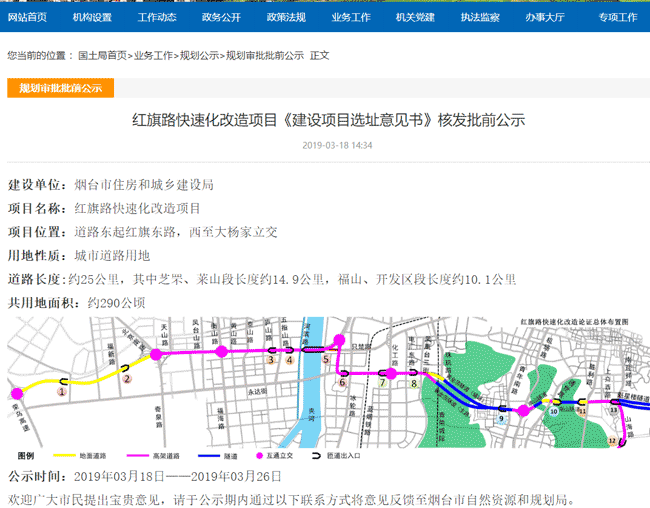Screen dimensions: 650x508
Task: Open the 办事大厅 navigation item
Action: pyautogui.click(x=544, y=17)
